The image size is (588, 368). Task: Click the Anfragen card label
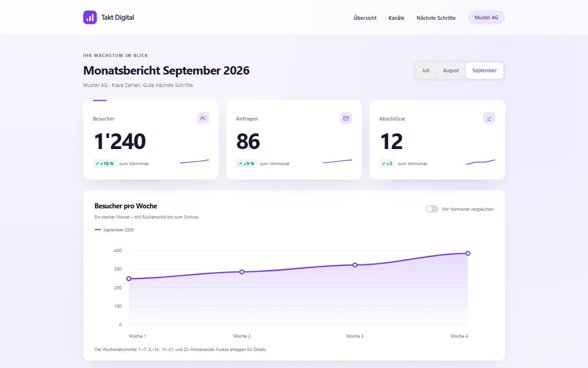coord(247,119)
